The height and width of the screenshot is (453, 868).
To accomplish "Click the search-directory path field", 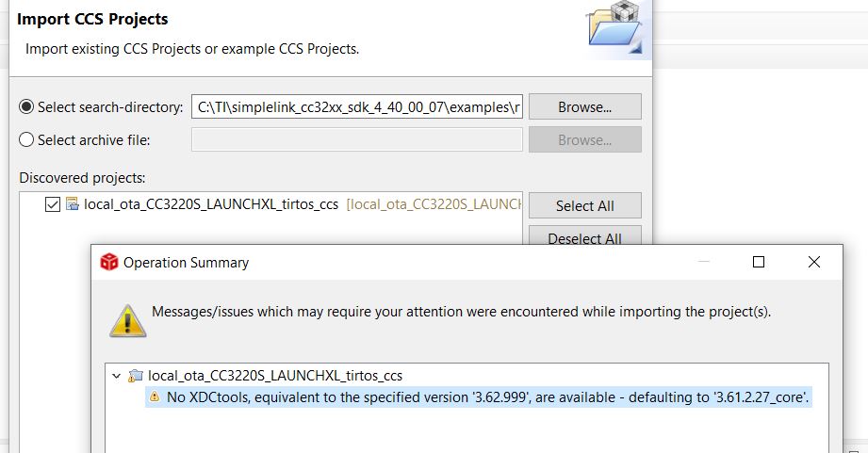I will [x=357, y=106].
